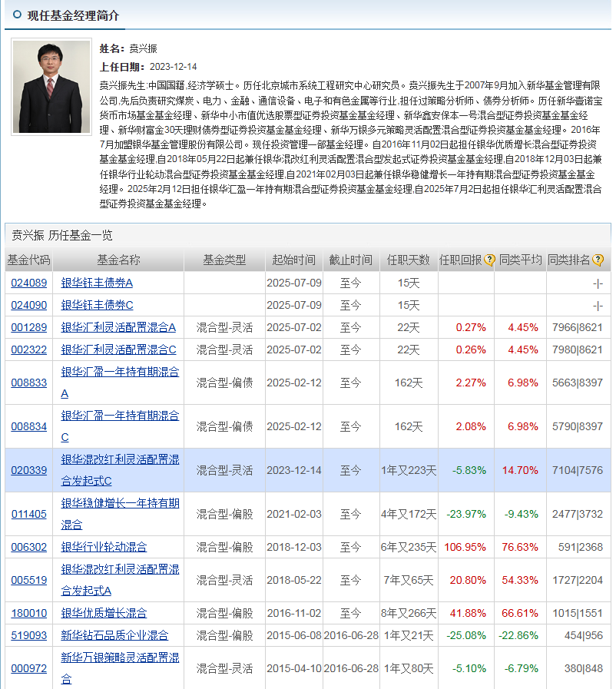Viewport: 616px width, 689px height.
Task: Open the 银华混改红利灵活配置混合发起式C link
Action: (120, 471)
